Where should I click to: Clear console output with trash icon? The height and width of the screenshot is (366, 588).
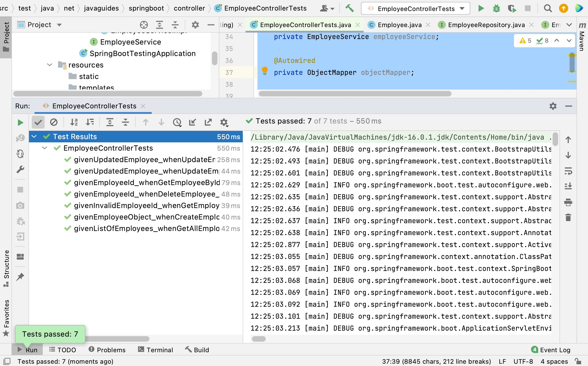coord(568,217)
